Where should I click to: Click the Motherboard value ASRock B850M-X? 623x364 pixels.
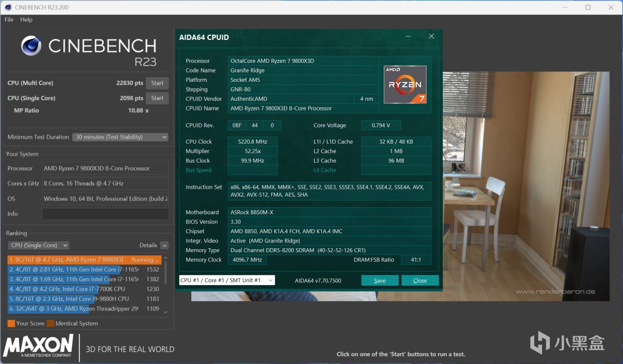tap(330, 212)
